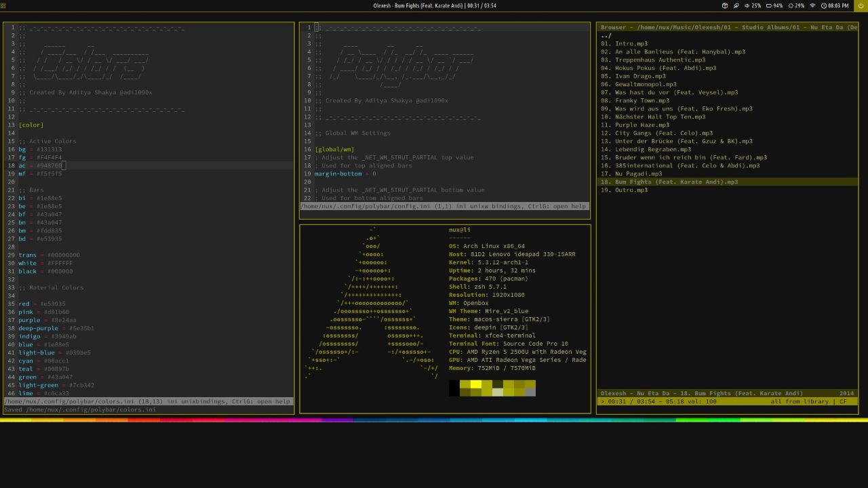Select Hokus Pokus (Feat. Abdi).mp3
Viewport: 868px width, 488px height.
[x=658, y=68]
